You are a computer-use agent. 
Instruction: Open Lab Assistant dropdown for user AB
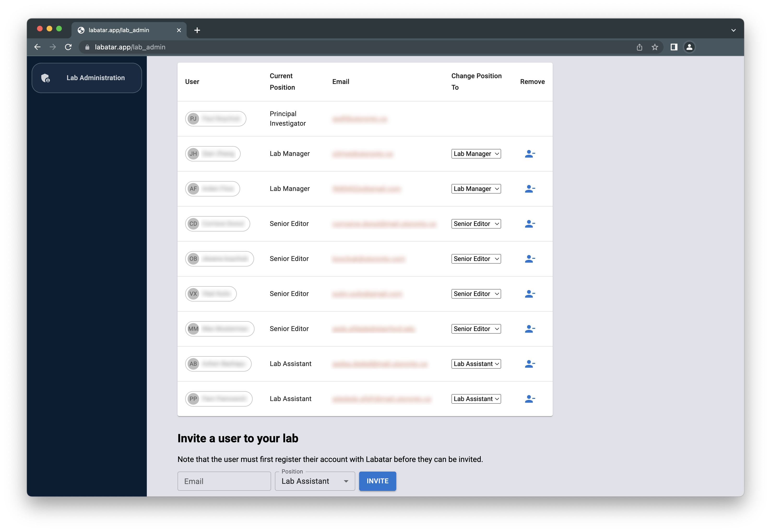point(476,364)
